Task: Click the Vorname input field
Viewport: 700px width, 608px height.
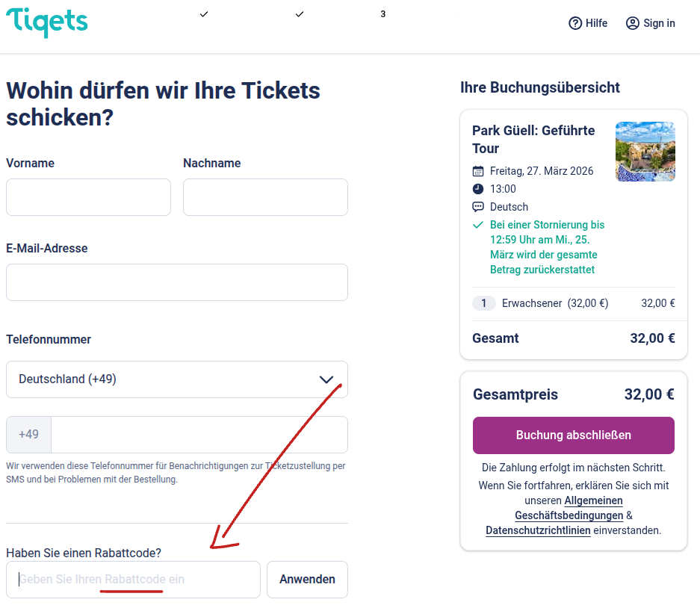Action: 87,196
